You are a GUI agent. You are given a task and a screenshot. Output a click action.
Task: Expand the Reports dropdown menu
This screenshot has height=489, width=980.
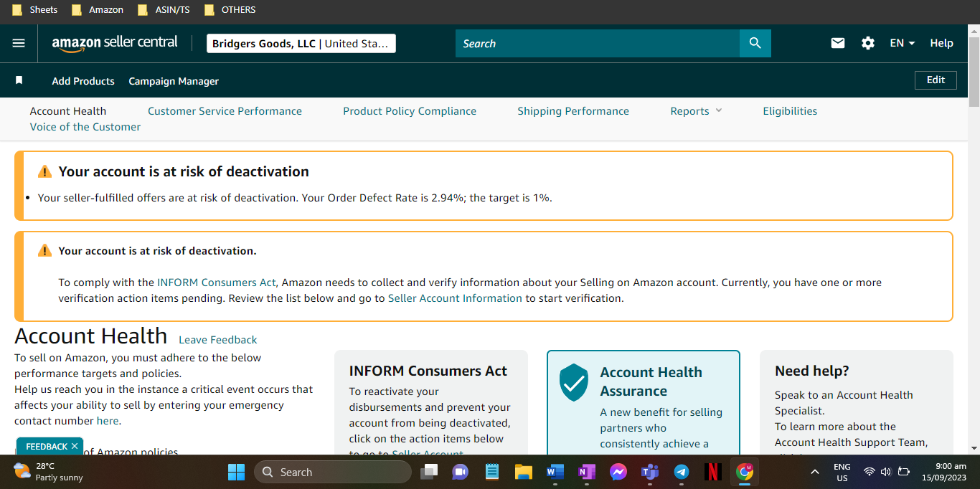coord(696,110)
